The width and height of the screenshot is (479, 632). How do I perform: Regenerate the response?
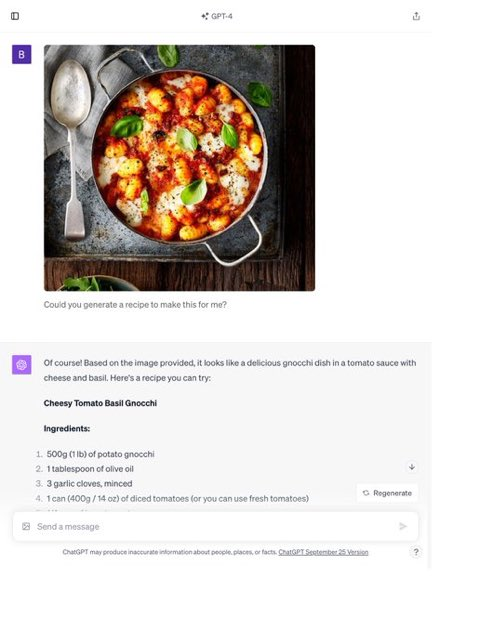387,493
